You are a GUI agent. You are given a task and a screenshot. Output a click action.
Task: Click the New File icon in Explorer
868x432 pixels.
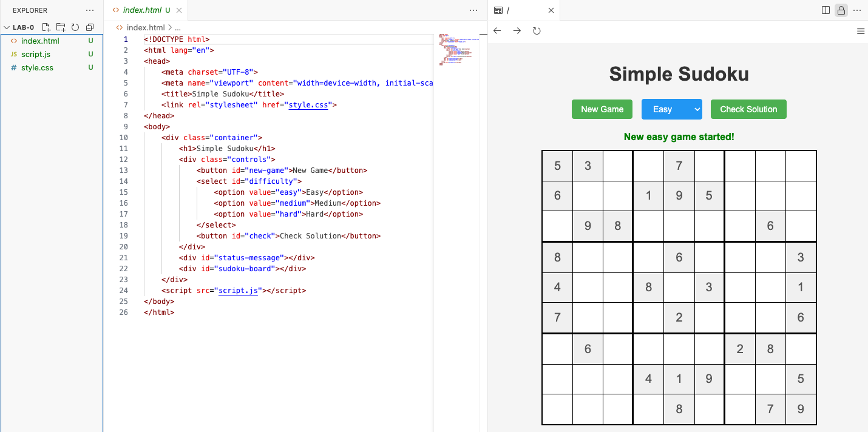click(x=46, y=27)
